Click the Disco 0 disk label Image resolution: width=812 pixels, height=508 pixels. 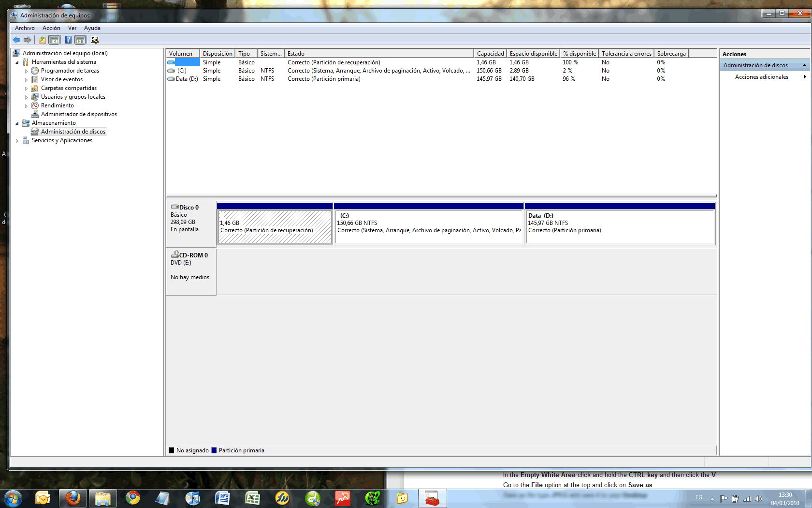tap(188, 208)
